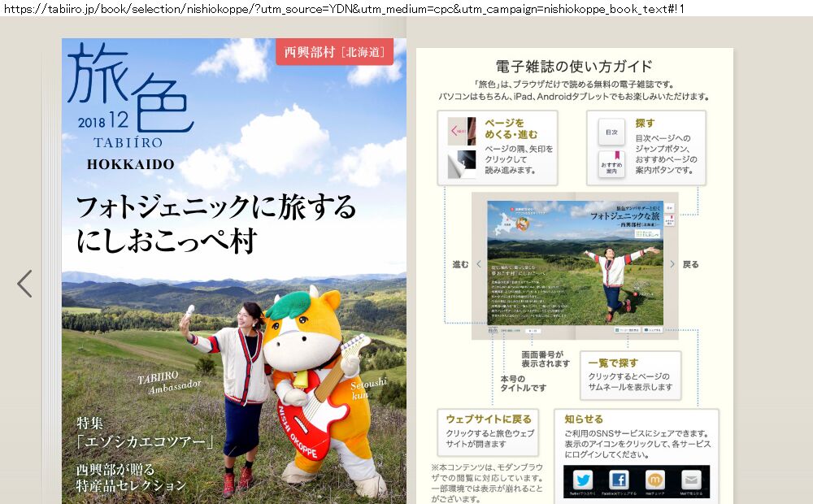Screen dimensions: 813x504
Task: Click the TABIIRO Ambassador caption
Action: point(169,382)
